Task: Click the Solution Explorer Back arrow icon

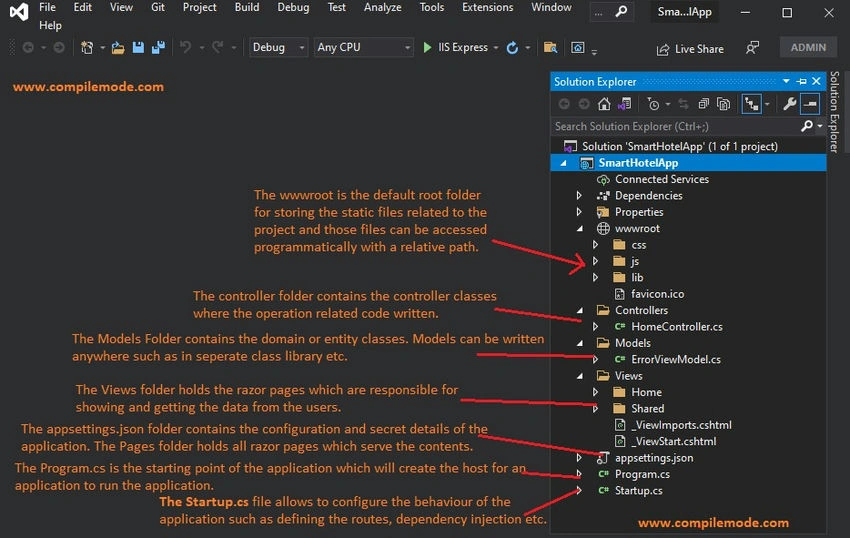Action: [x=564, y=104]
